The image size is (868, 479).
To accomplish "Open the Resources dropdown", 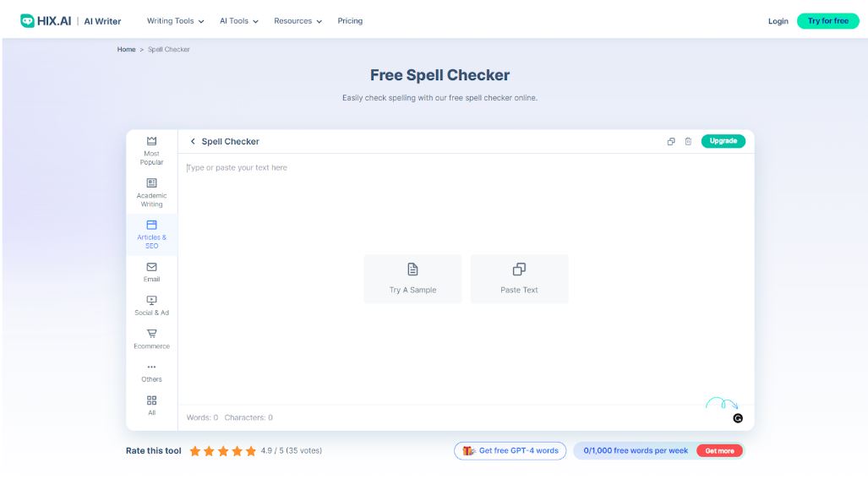I will click(298, 21).
